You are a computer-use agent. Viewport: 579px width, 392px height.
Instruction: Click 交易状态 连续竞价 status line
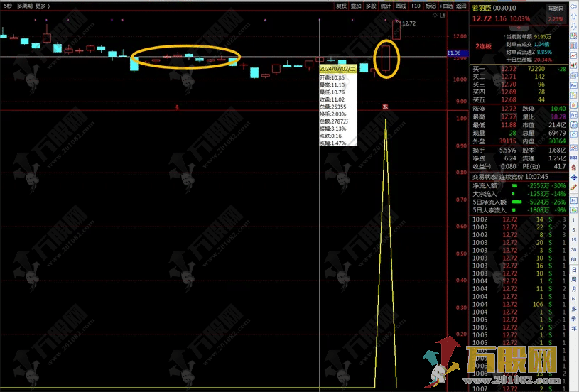pyautogui.click(x=511, y=177)
